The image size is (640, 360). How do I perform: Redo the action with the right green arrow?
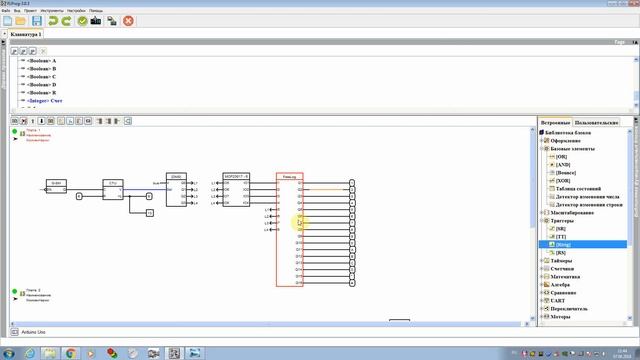pos(67,21)
